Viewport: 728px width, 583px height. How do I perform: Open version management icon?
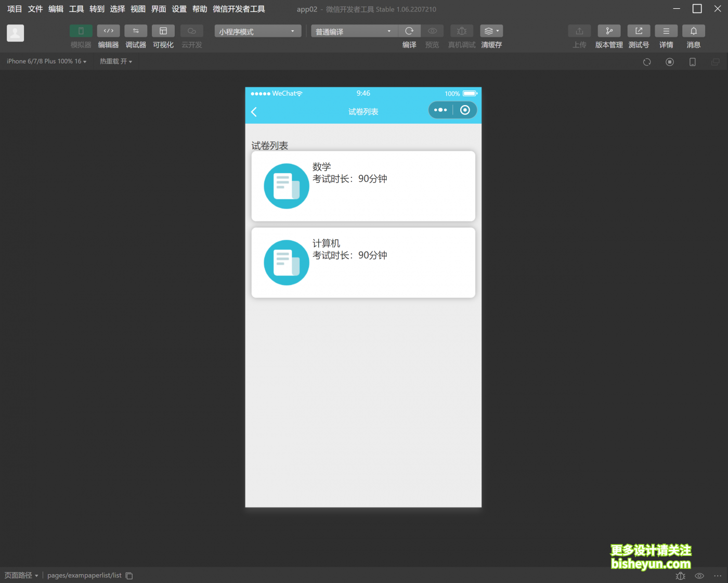609,31
